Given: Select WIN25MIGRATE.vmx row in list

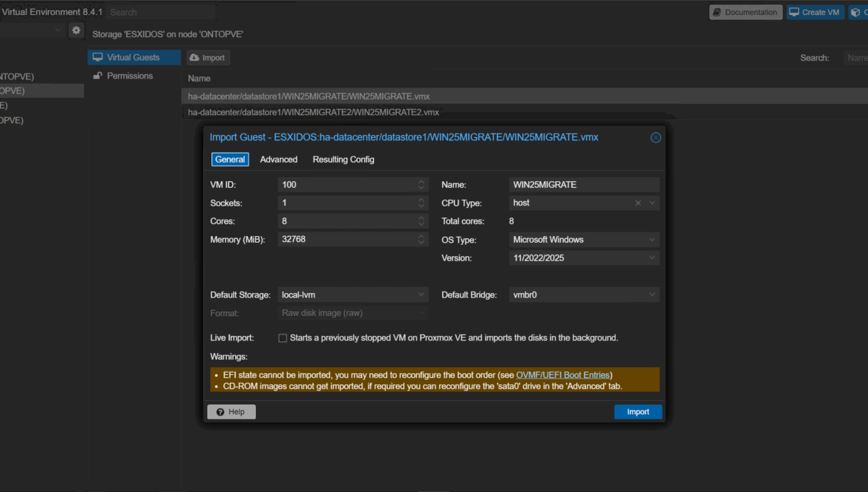Looking at the screenshot, I should coord(525,96).
